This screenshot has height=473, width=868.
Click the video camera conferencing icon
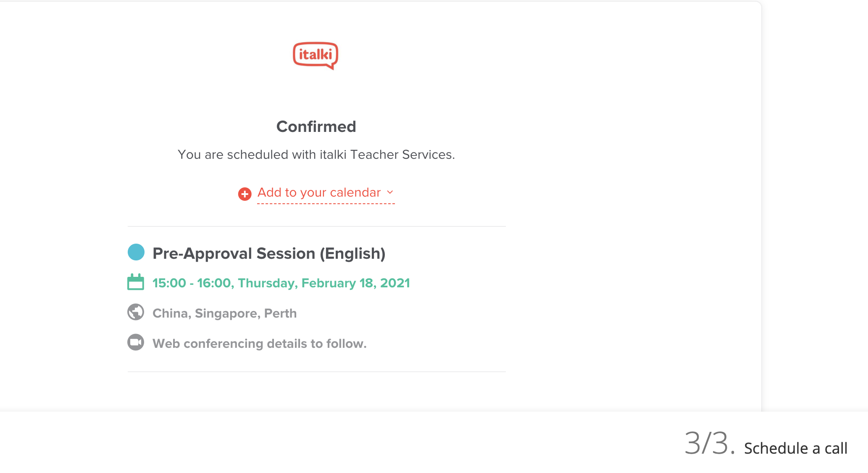[136, 342]
